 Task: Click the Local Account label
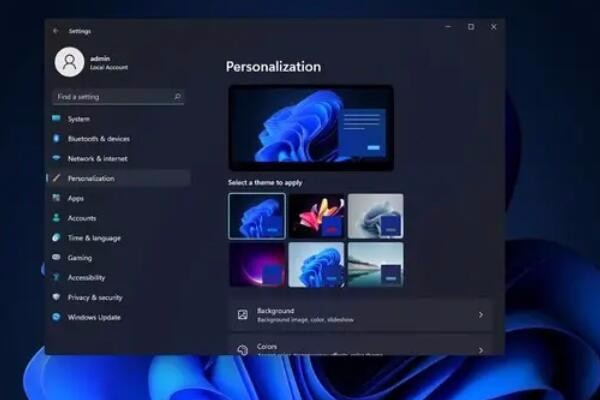[x=109, y=67]
